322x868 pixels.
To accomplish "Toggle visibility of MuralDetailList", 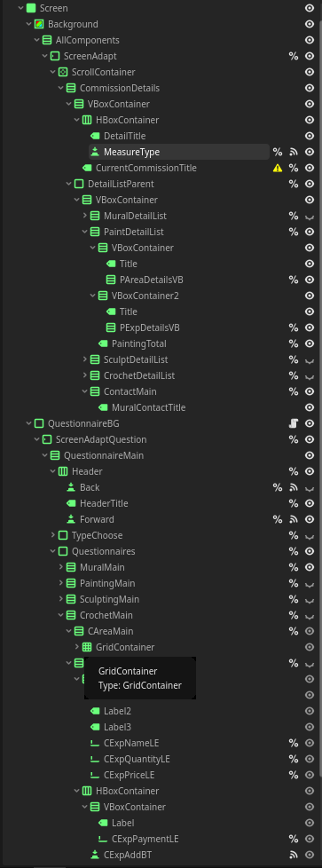I will click(x=310, y=216).
